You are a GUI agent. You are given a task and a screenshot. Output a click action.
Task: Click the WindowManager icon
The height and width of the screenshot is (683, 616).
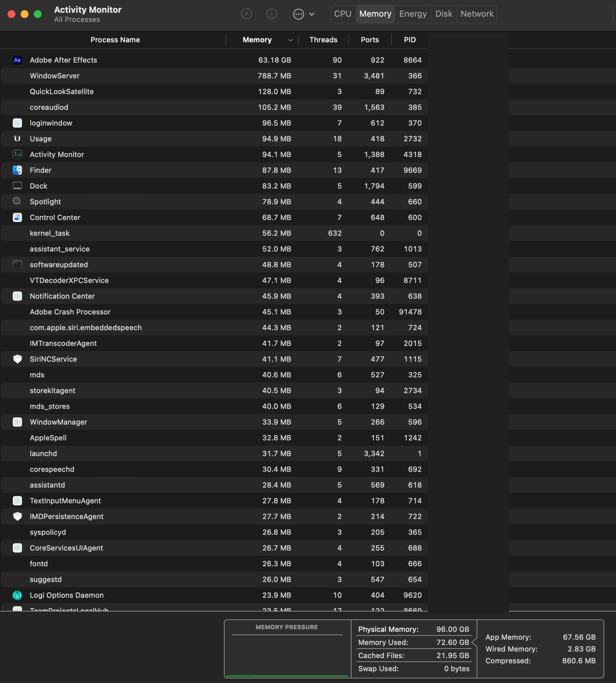tap(17, 422)
